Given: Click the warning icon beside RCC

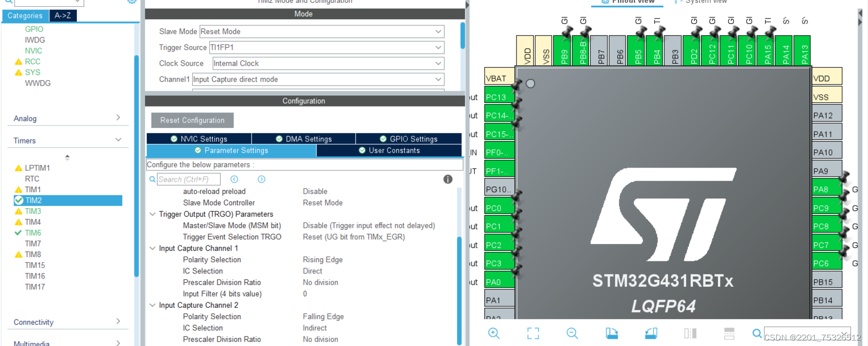Looking at the screenshot, I should click(19, 61).
